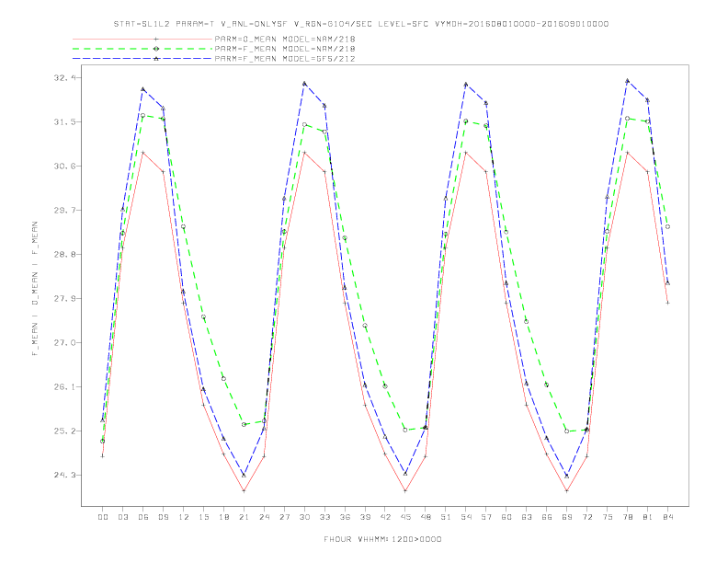Click x-axis tick label 33

(x=324, y=517)
